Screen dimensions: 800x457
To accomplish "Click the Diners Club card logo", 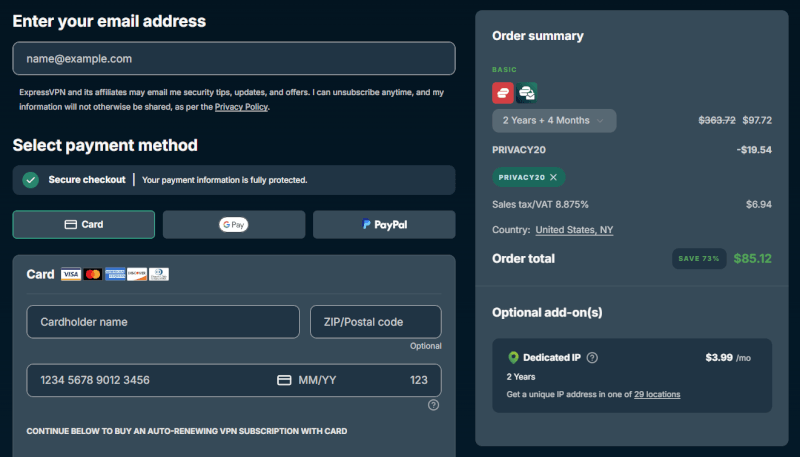I will [x=159, y=274].
